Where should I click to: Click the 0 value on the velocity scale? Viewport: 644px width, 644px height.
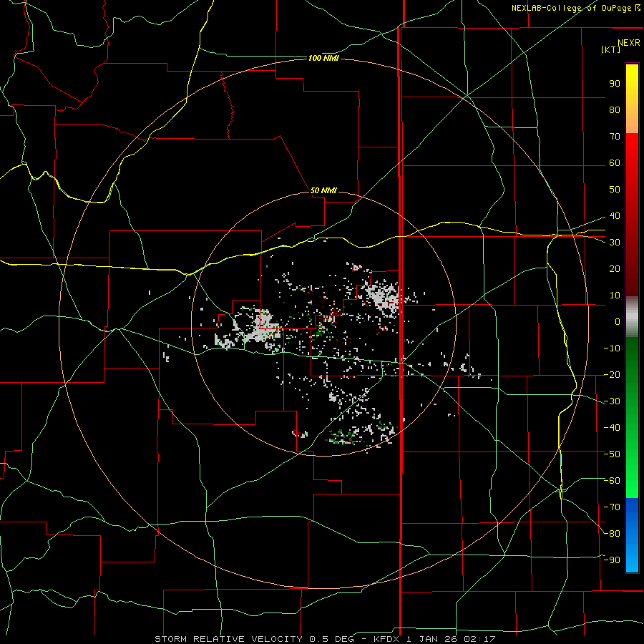(x=618, y=321)
